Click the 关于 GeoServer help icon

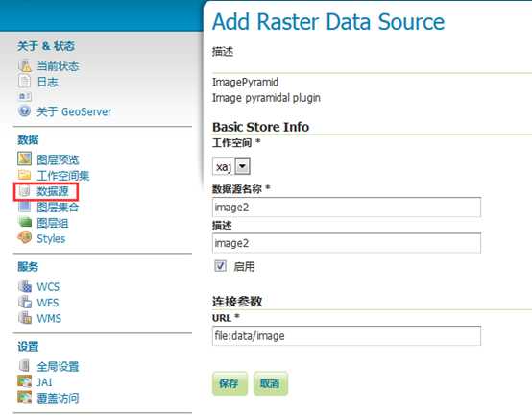click(x=24, y=110)
